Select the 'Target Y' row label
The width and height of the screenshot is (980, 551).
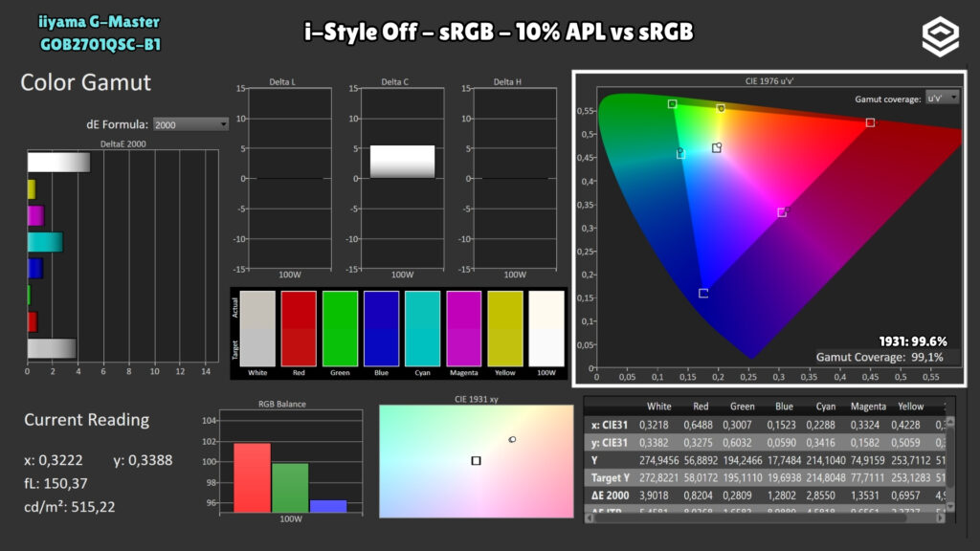(611, 478)
